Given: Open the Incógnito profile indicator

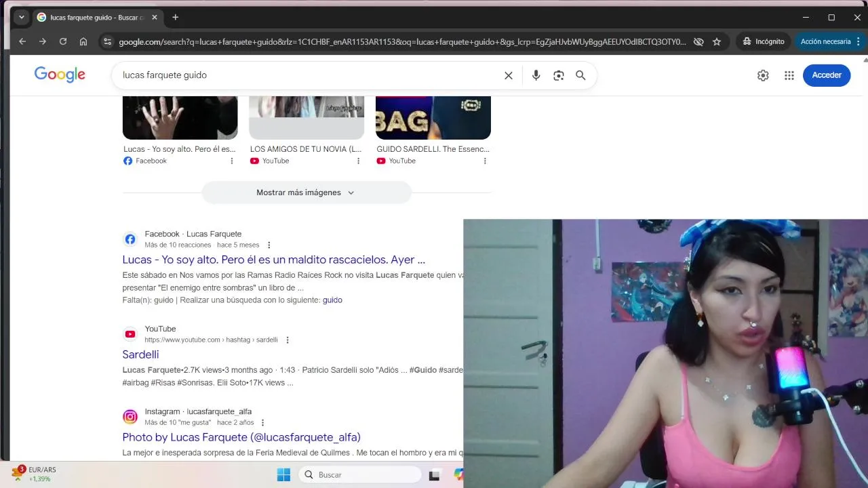Looking at the screenshot, I should click(764, 41).
